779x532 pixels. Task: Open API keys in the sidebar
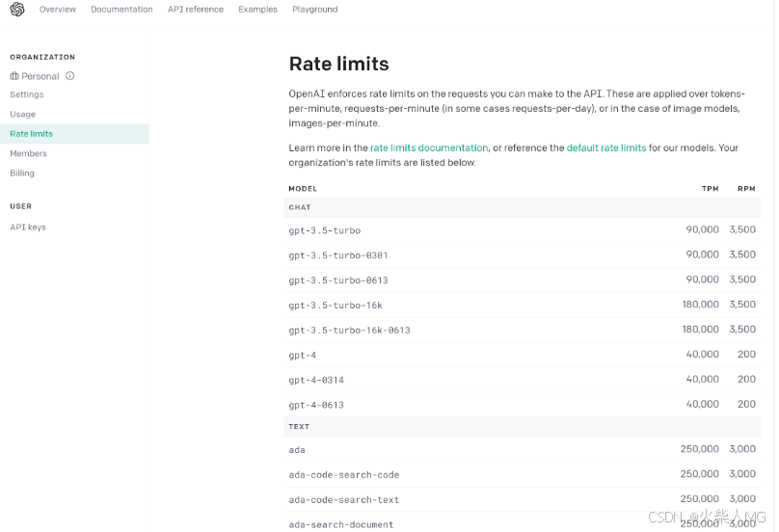pyautogui.click(x=28, y=227)
